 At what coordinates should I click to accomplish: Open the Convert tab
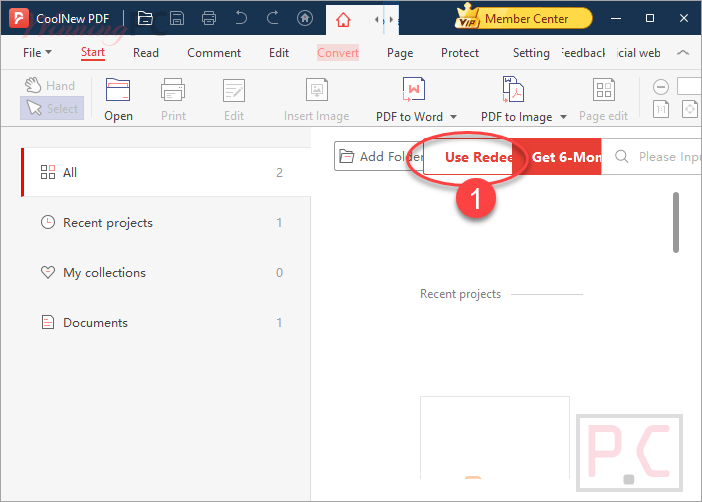338,53
